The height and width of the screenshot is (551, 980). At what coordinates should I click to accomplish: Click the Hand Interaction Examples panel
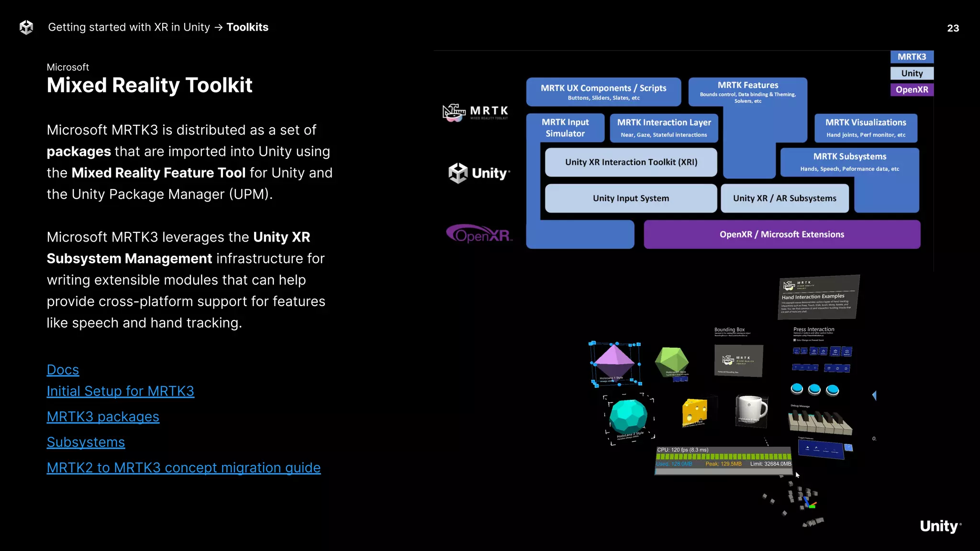pyautogui.click(x=818, y=297)
